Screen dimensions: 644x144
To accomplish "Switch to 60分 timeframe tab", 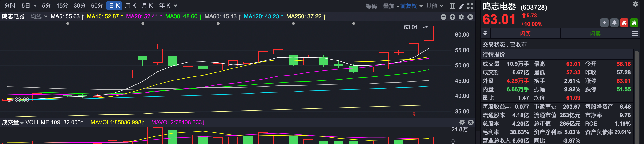I will (97, 5).
